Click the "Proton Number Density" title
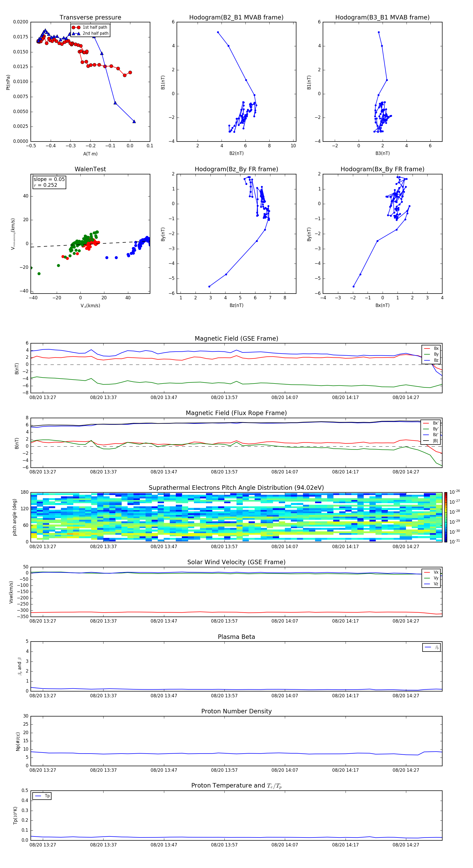 click(x=236, y=711)
